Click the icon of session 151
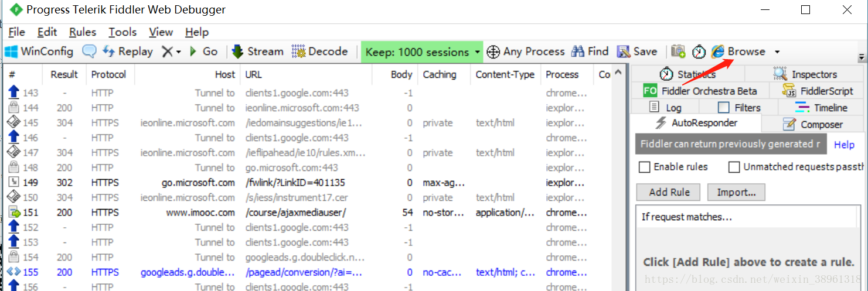This screenshot has height=291, width=868. click(13, 213)
